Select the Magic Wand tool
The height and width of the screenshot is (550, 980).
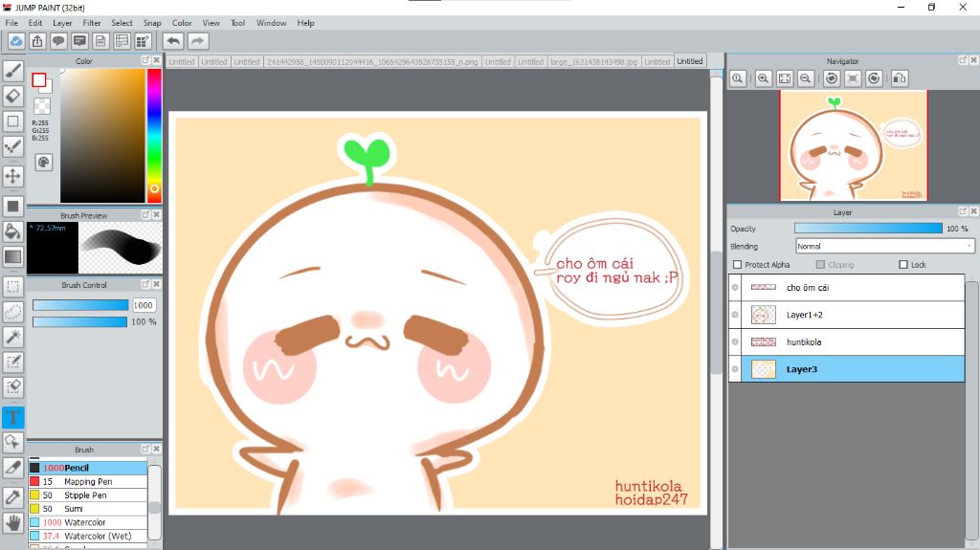point(13,337)
